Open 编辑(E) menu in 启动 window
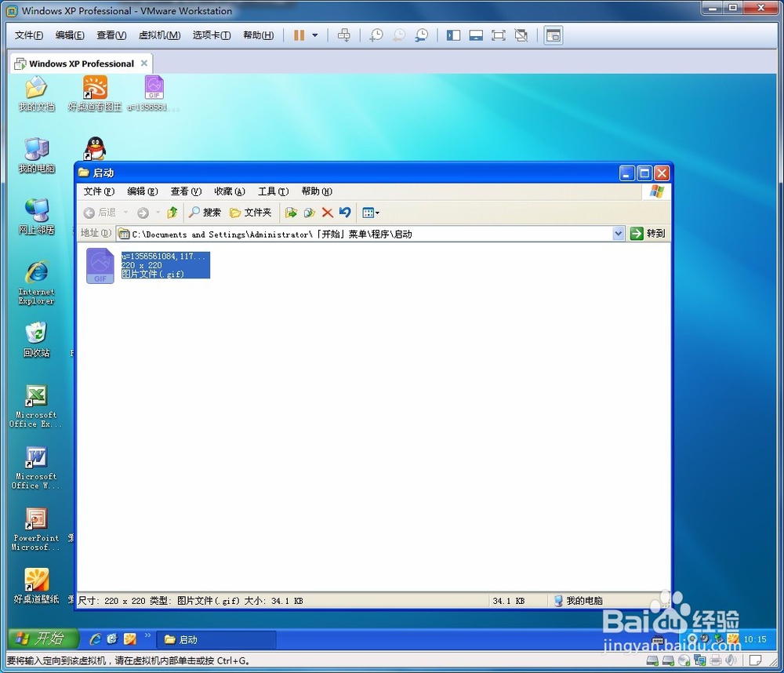The width and height of the screenshot is (784, 673). 143,191
